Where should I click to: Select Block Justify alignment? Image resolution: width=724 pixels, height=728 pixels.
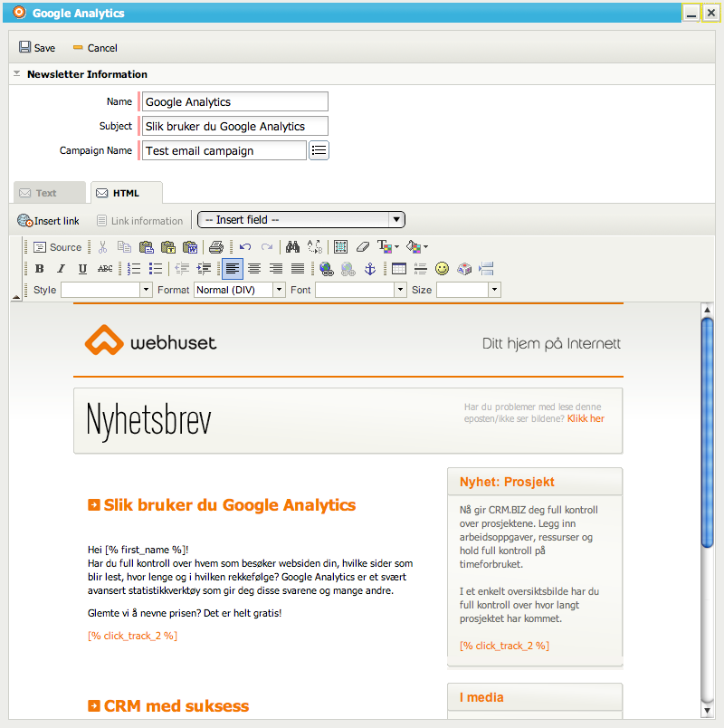click(x=298, y=269)
